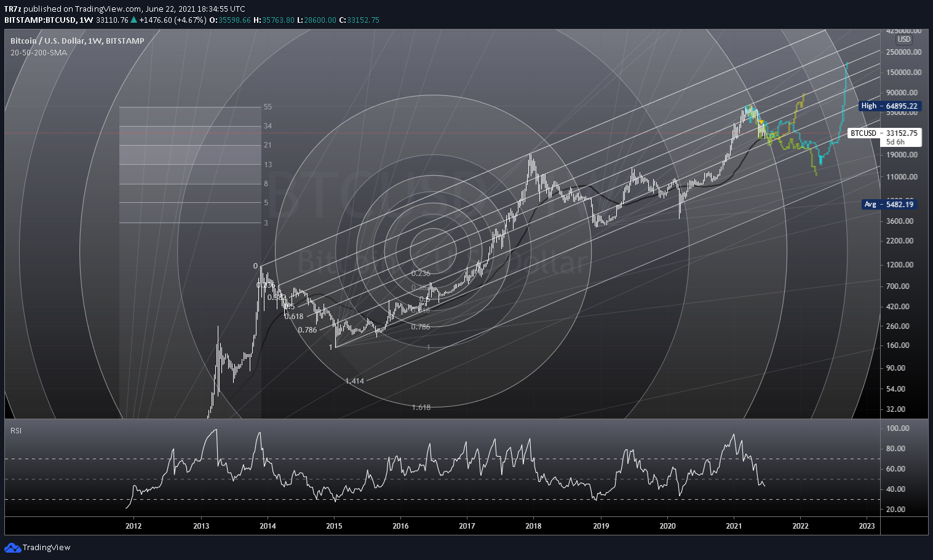Click the 80.00 level on the RSI axis

896,449
